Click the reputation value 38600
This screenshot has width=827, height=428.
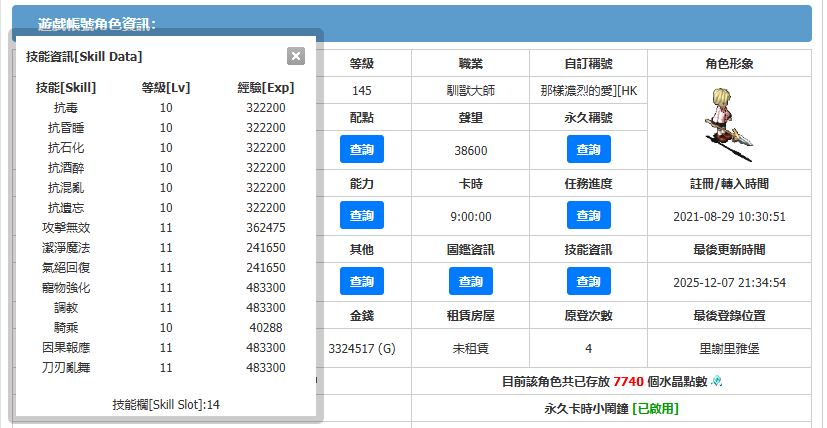tap(470, 150)
